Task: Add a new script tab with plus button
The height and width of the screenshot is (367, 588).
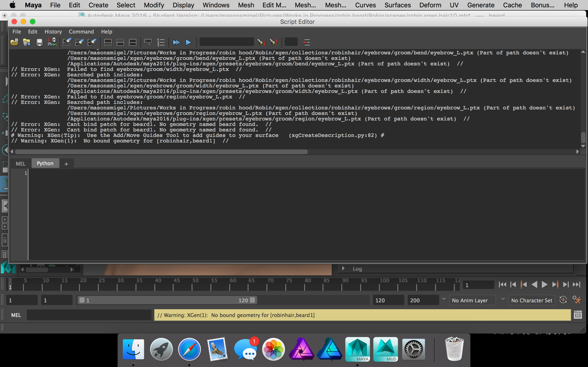Action: tap(66, 164)
